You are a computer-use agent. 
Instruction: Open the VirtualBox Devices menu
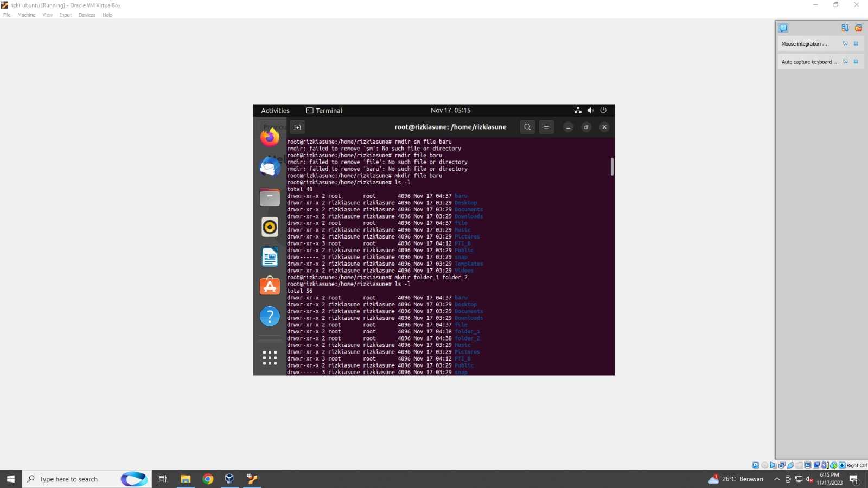[87, 15]
